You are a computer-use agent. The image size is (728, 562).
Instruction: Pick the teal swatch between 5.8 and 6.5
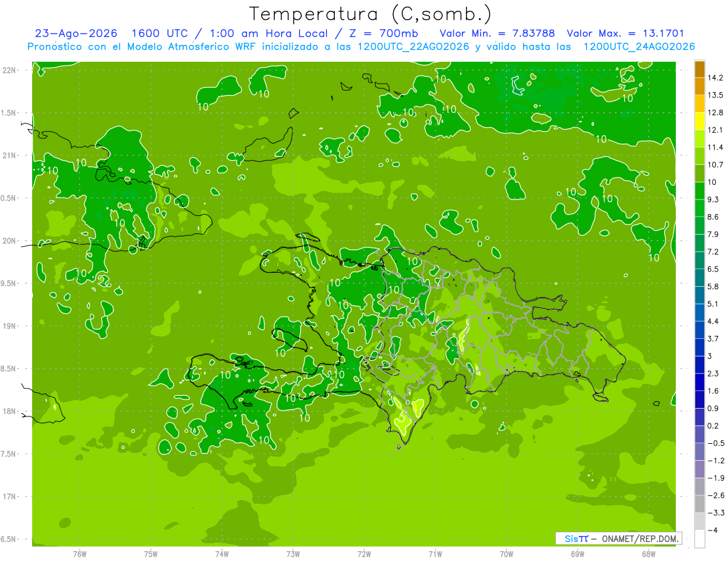coord(699,278)
